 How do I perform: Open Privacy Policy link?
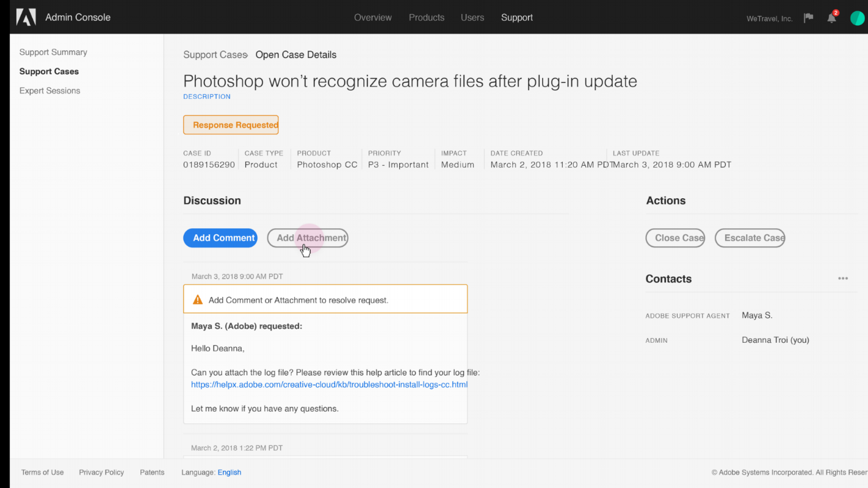(101, 473)
